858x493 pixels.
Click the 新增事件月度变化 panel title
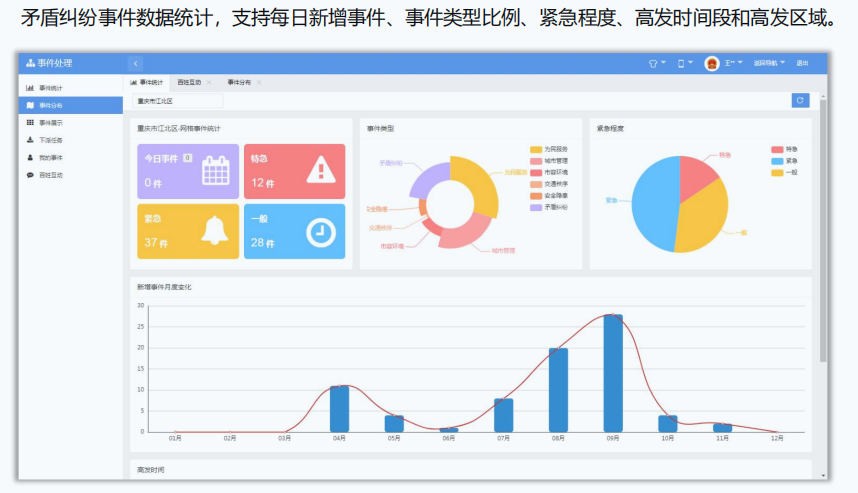pos(164,287)
